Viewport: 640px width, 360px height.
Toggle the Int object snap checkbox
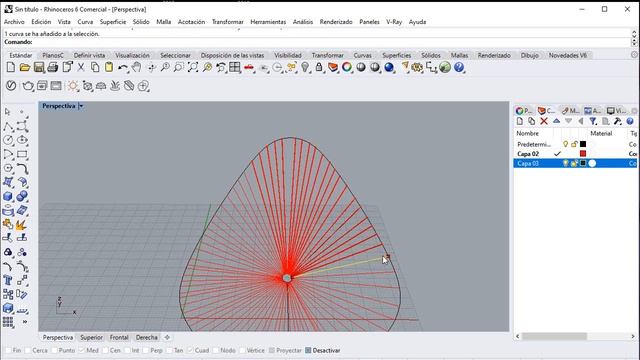pos(127,350)
